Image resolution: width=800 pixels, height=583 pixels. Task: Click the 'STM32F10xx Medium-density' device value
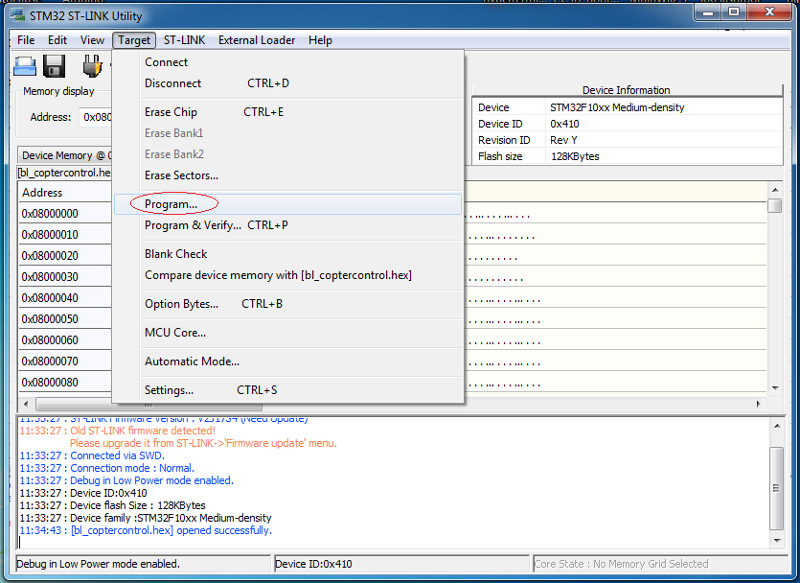(617, 108)
